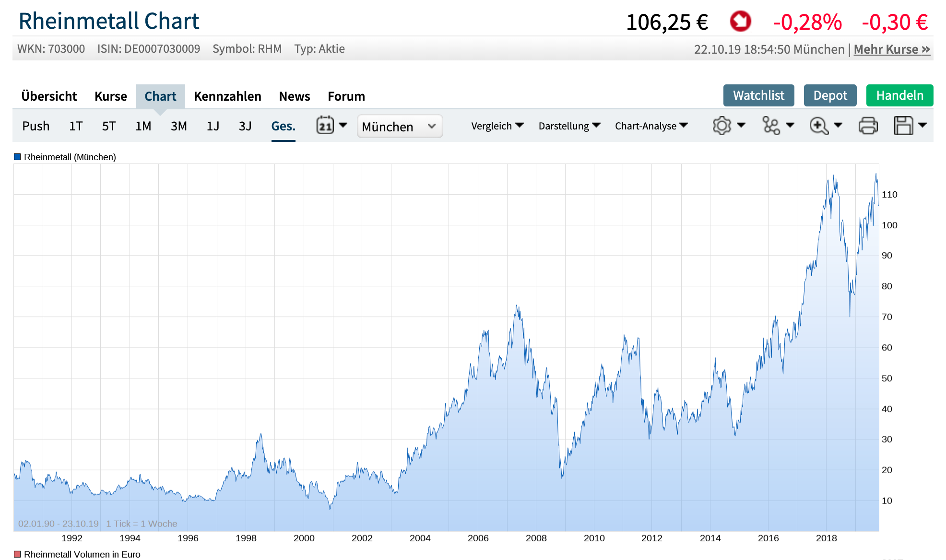
Task: Click the Rheinmetall Chart heading
Action: 108,21
